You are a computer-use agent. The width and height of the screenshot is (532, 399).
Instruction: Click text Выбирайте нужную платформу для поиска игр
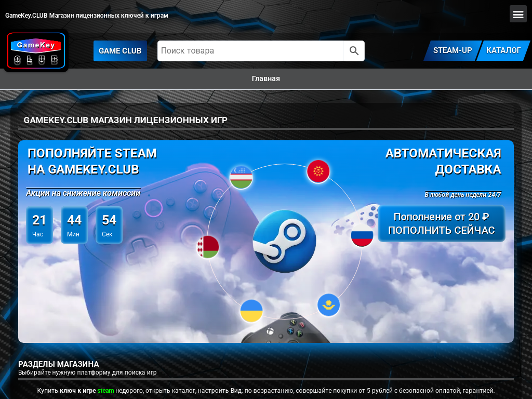(87, 372)
